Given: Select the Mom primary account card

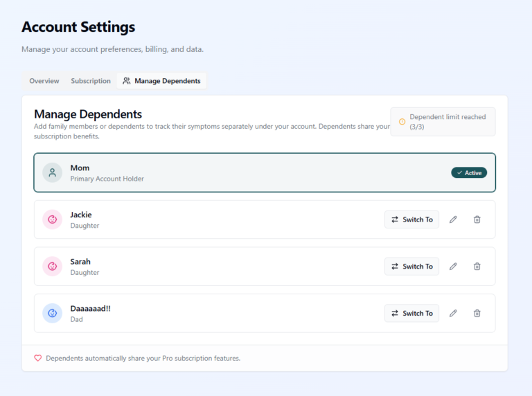Looking at the screenshot, I should (265, 172).
